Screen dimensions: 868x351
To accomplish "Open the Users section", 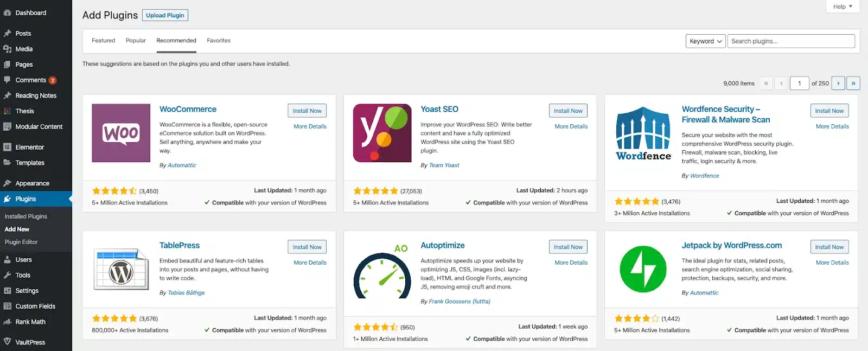I will coord(22,259).
